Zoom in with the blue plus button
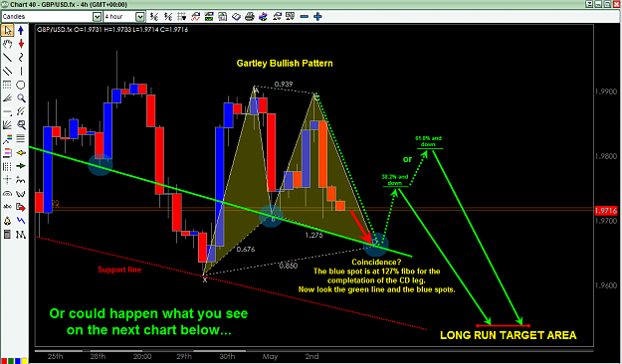Image resolution: width=622 pixels, height=364 pixels. pos(317,17)
